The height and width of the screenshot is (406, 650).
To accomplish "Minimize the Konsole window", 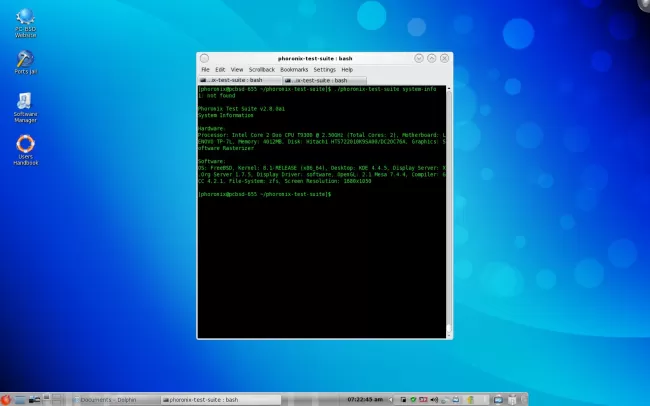I will click(x=419, y=58).
